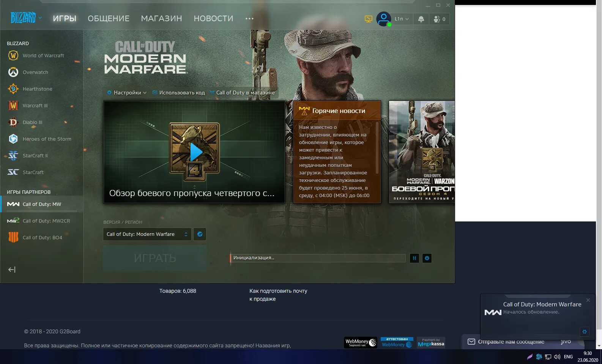Pause the update with pause button

tap(414, 258)
